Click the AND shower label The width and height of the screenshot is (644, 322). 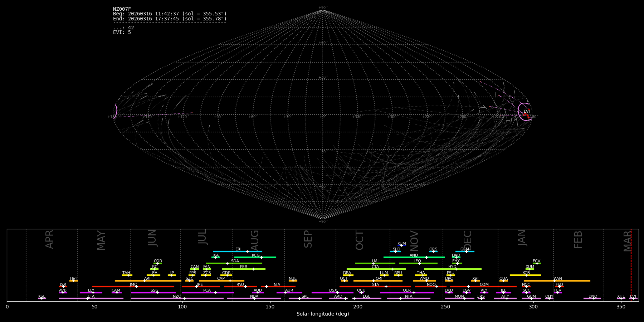click(414, 255)
